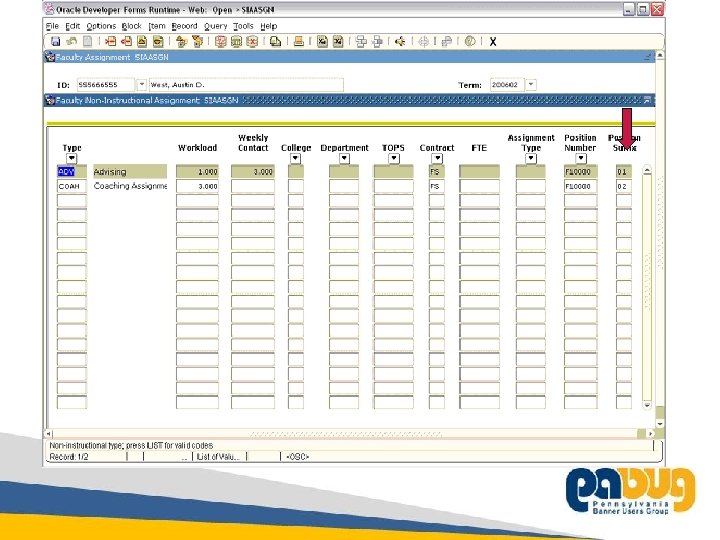The image size is (720, 540).
Task: Open the File menu
Action: point(52,26)
